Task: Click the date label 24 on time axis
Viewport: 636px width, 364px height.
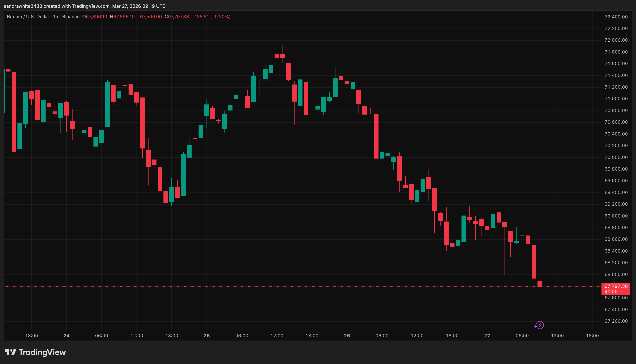Action: [x=67, y=336]
